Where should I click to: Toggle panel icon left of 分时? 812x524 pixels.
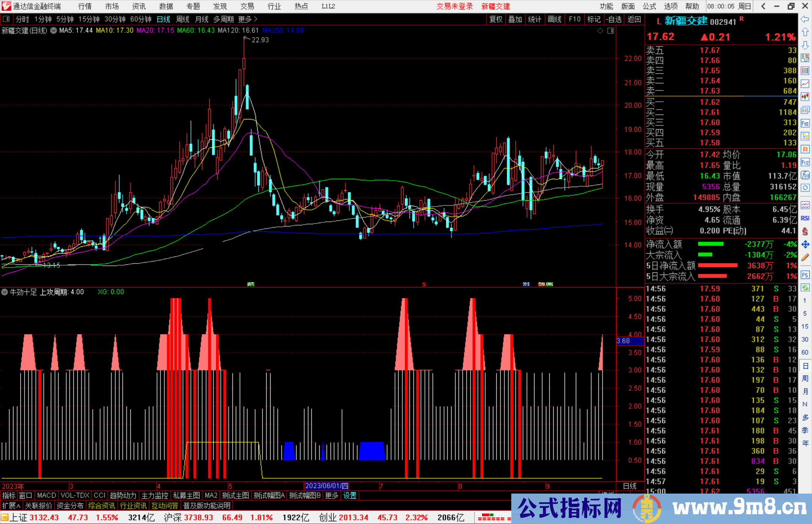point(6,19)
